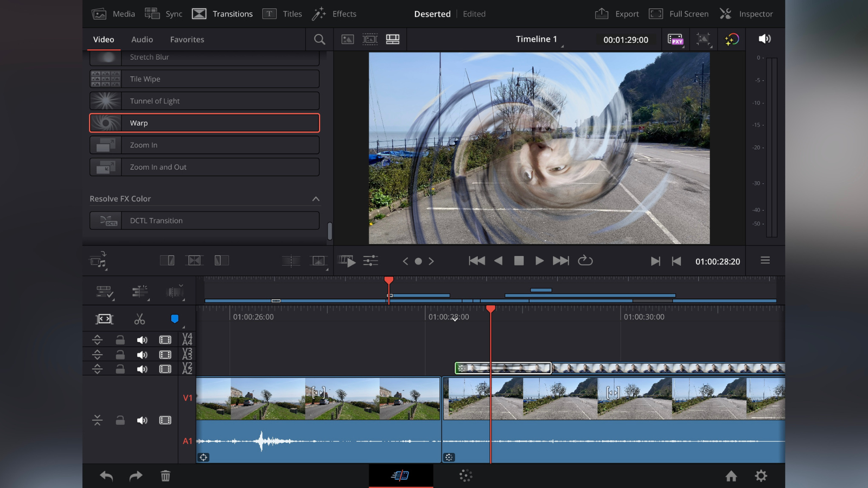The height and width of the screenshot is (488, 868).
Task: Mute audio on the V4/A4 track
Action: 143,339
